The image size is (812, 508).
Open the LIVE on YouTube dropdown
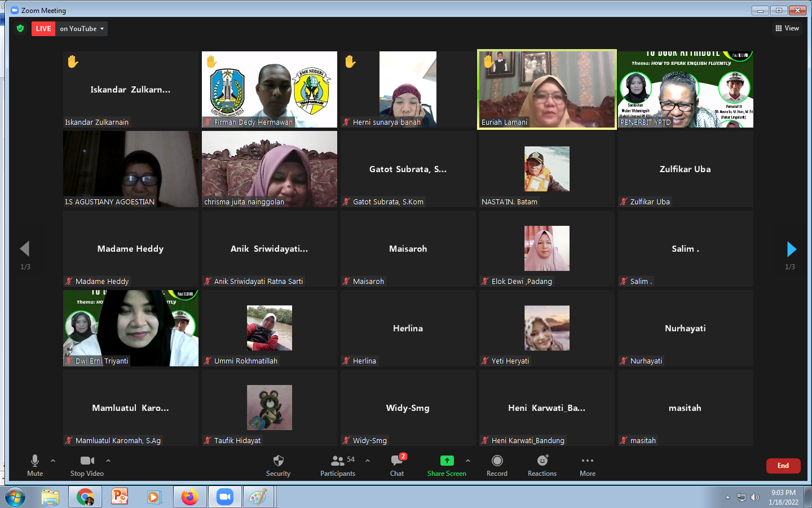[82, 29]
